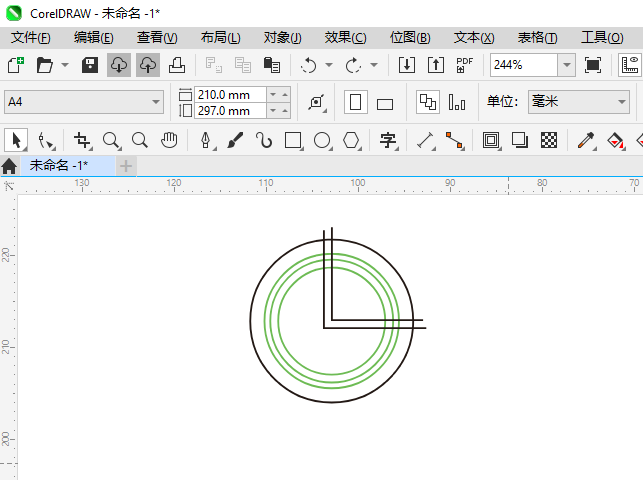Select the Pick tool arrow
Screen dimensions: 643x480
(15, 140)
